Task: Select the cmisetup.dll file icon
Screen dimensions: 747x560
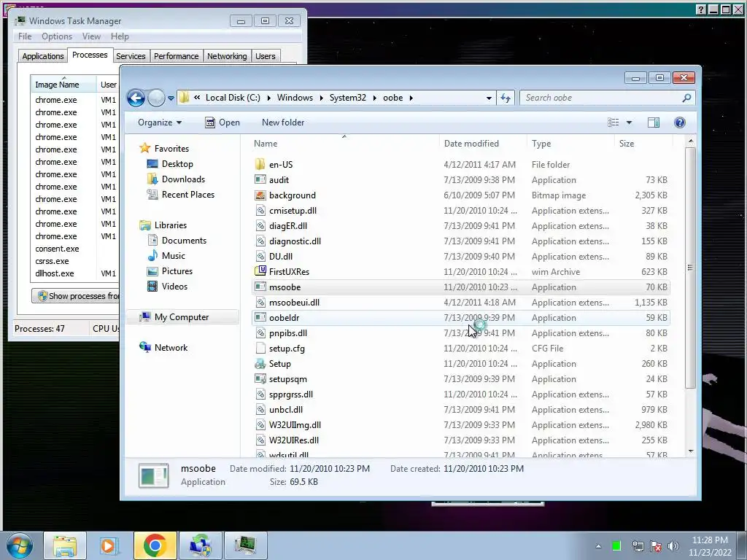Action: pos(260,211)
